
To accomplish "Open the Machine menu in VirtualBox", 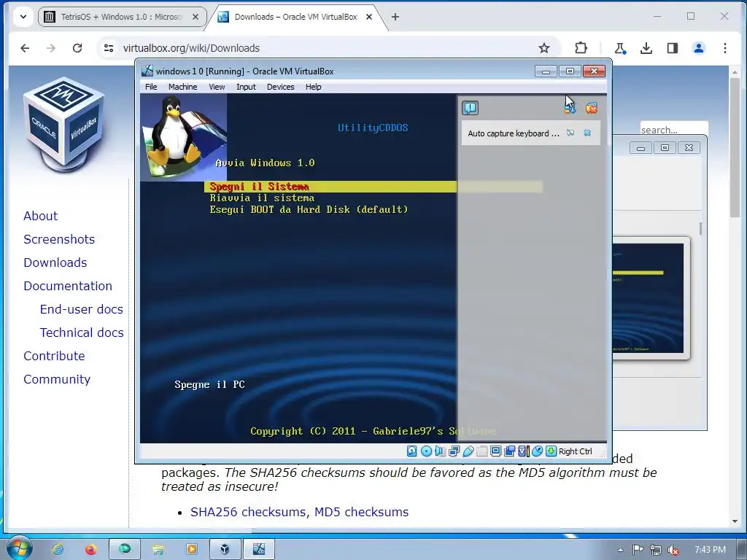I will pos(182,87).
